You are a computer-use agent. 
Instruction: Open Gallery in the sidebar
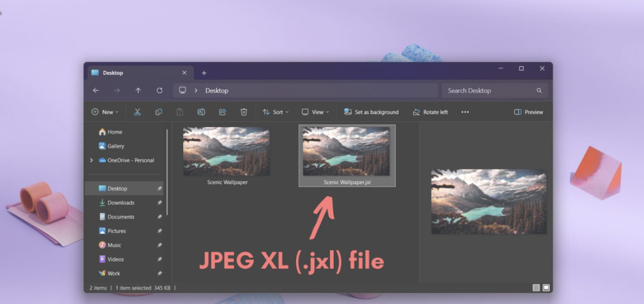point(112,146)
